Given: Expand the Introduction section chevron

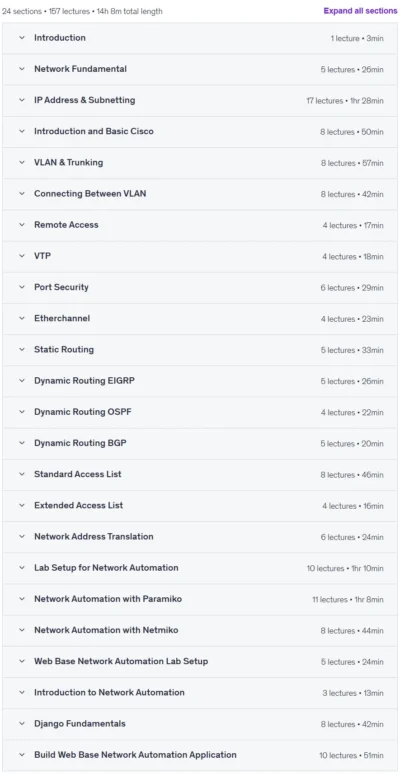Looking at the screenshot, I should coord(22,38).
